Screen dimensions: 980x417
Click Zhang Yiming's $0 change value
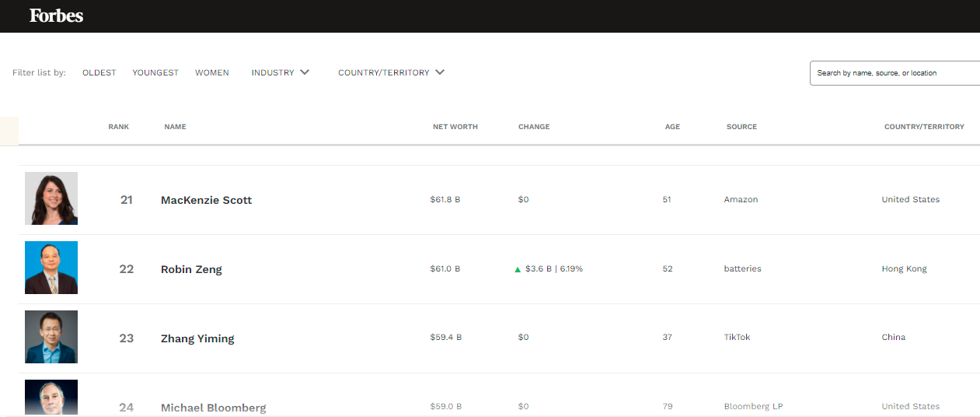523,338
